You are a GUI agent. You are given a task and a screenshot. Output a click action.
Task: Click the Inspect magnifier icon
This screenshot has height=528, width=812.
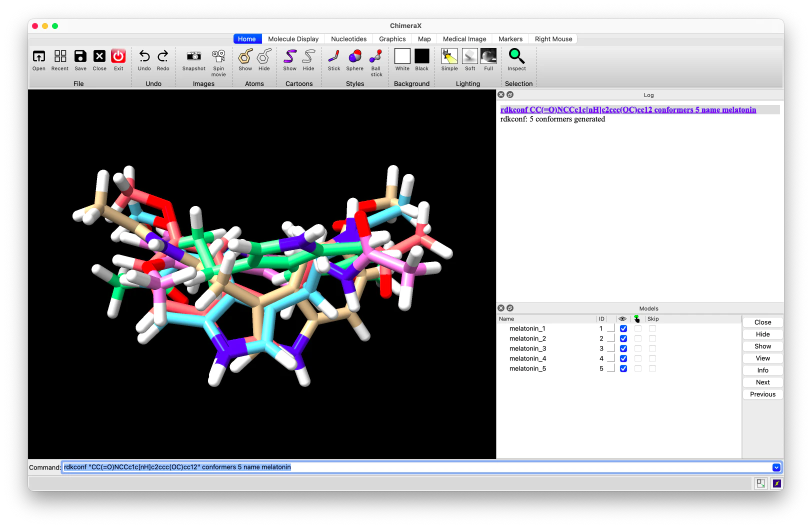click(x=516, y=56)
